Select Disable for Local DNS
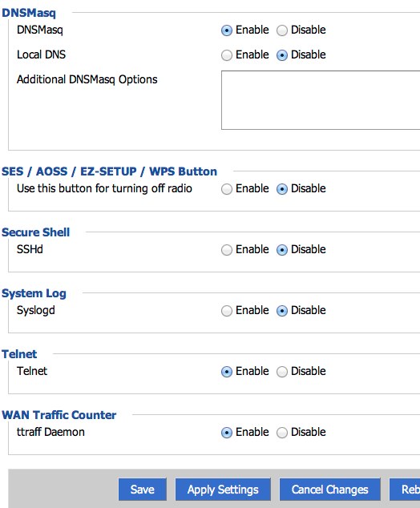This screenshot has width=420, height=508. 282,55
